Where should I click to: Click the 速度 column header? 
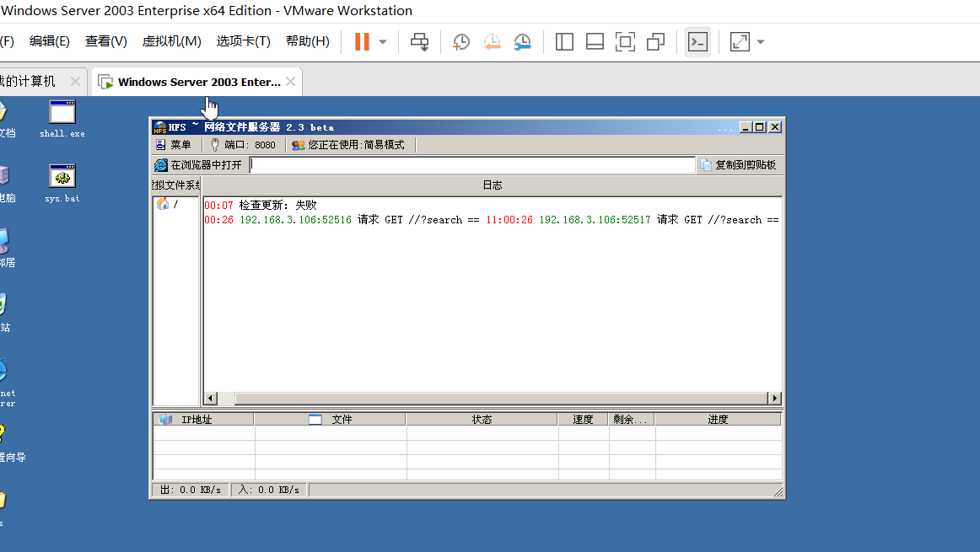(x=583, y=420)
